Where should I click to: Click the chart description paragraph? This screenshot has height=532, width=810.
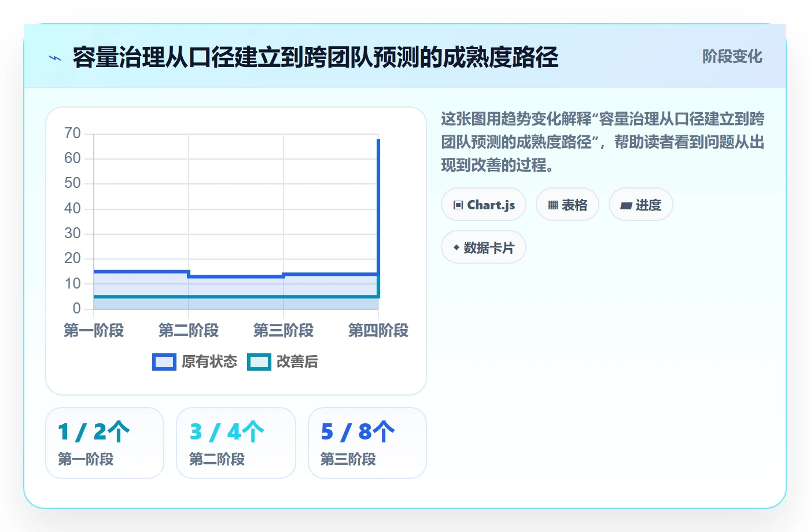[x=603, y=142]
